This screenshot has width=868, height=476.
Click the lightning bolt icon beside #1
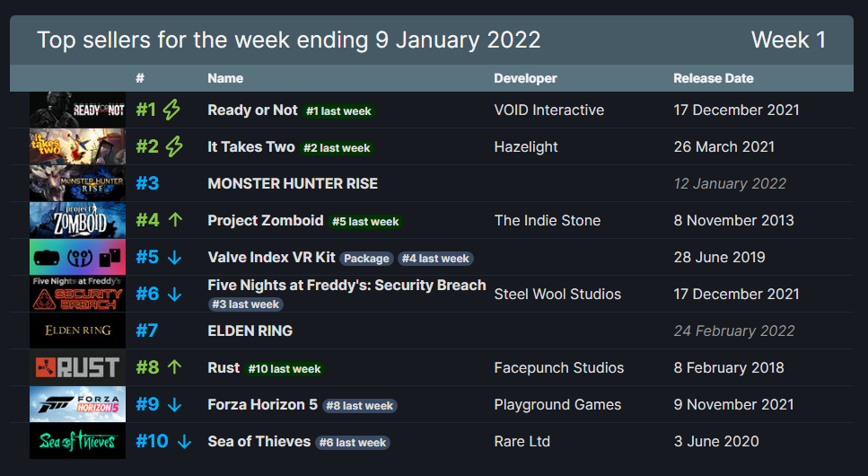(171, 110)
